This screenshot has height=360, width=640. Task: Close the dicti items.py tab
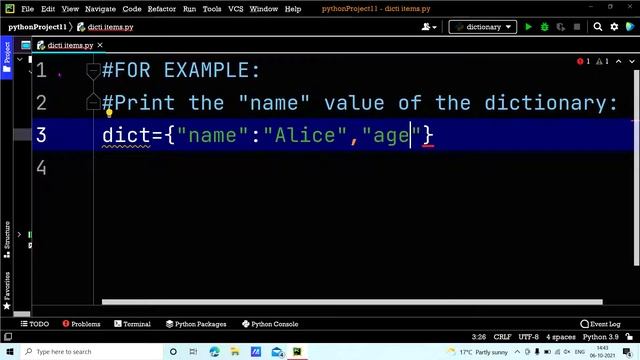click(100, 45)
